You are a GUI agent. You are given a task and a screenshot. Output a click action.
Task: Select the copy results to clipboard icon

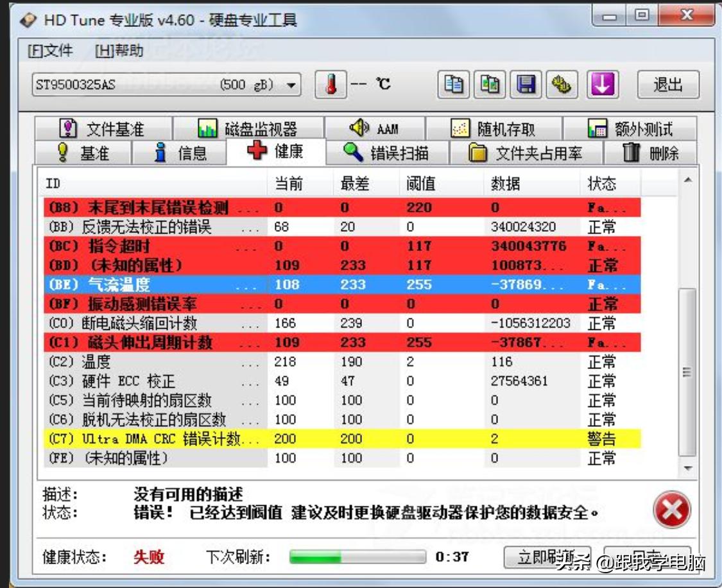(x=454, y=85)
